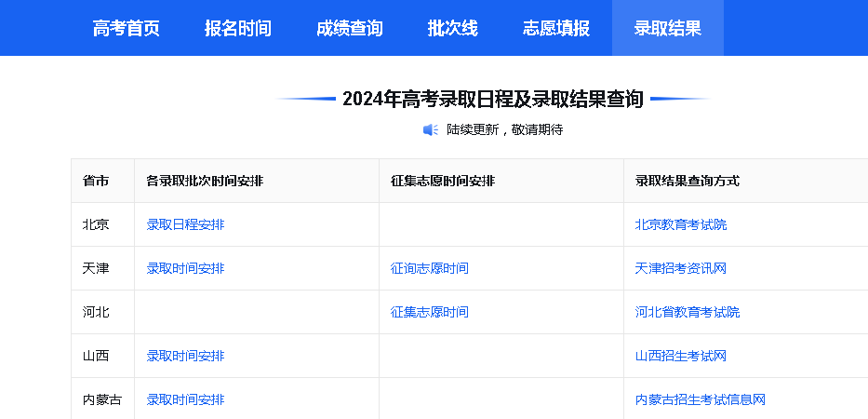The width and height of the screenshot is (868, 419).
Task: Click the 各录取批次时间安排 column header
Action: point(205,181)
